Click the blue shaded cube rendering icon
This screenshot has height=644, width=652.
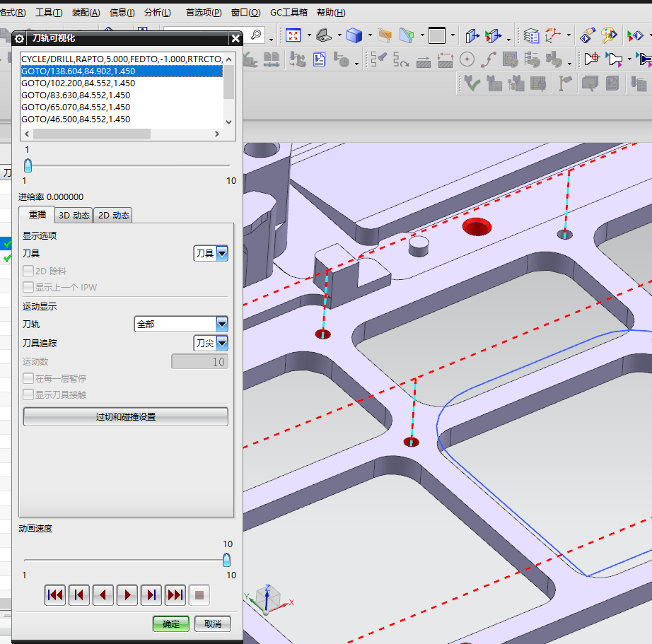coord(354,35)
